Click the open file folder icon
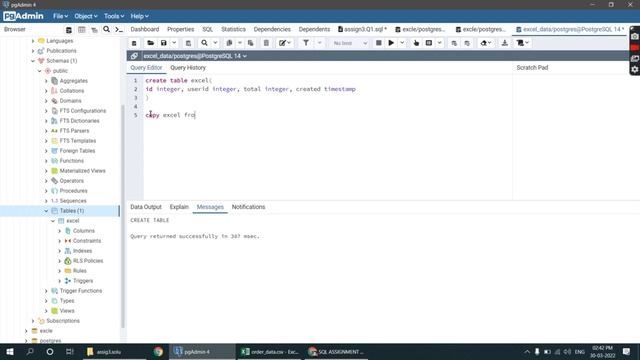The image size is (640, 360). click(x=150, y=43)
